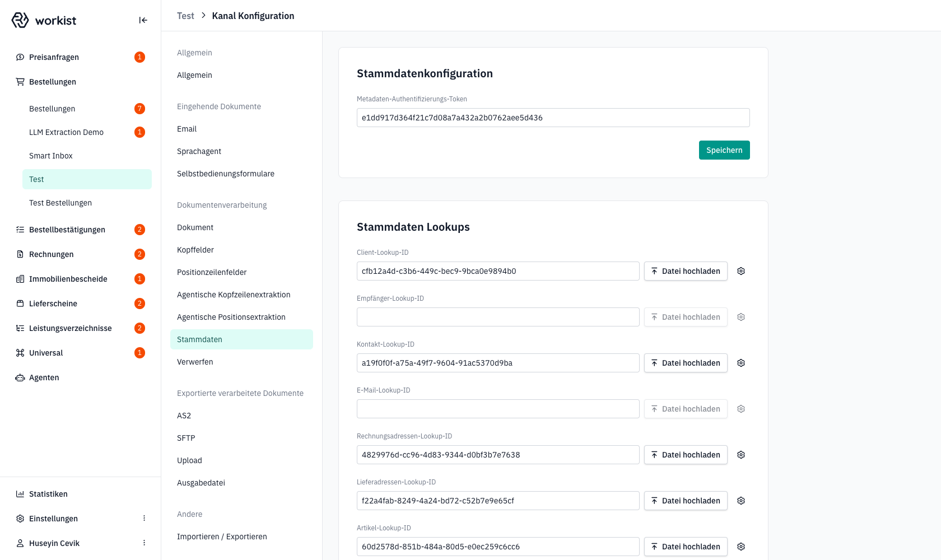Open three-dot menu next to Einstellungen

tap(144, 519)
